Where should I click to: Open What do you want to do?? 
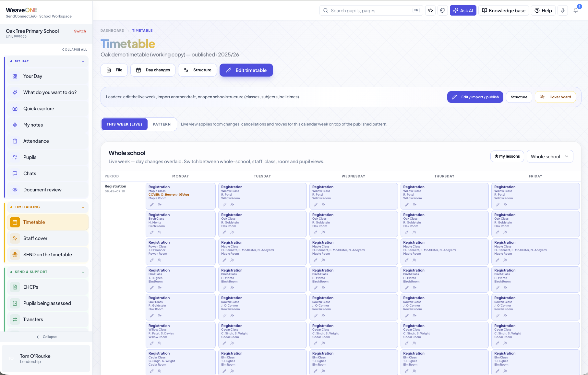point(48,92)
